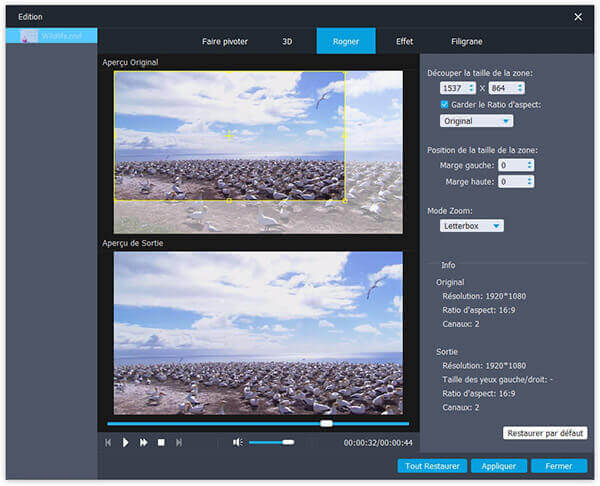Click in the Marge haute field

[x=510, y=182]
